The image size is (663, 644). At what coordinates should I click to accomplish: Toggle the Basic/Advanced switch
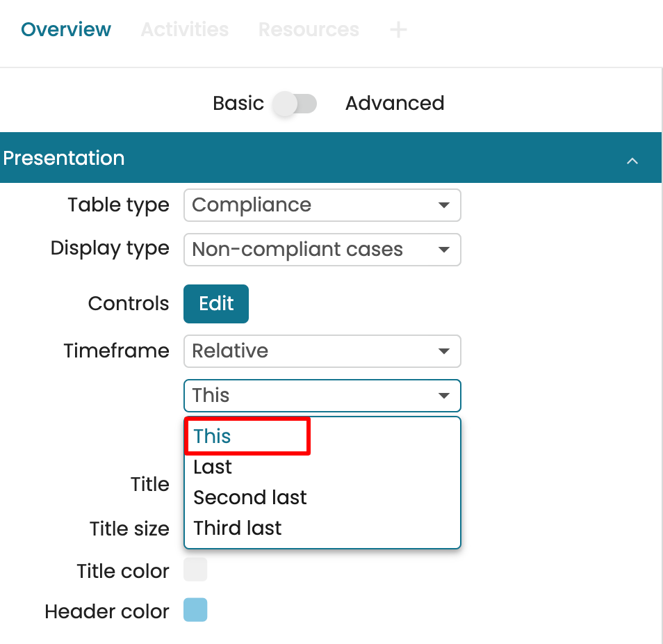coord(295,104)
